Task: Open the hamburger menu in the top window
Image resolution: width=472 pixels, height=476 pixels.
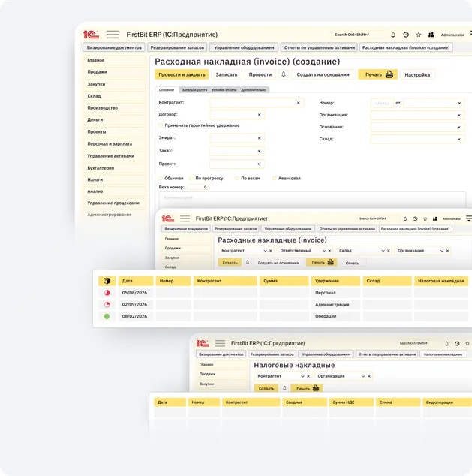Action: coord(113,35)
